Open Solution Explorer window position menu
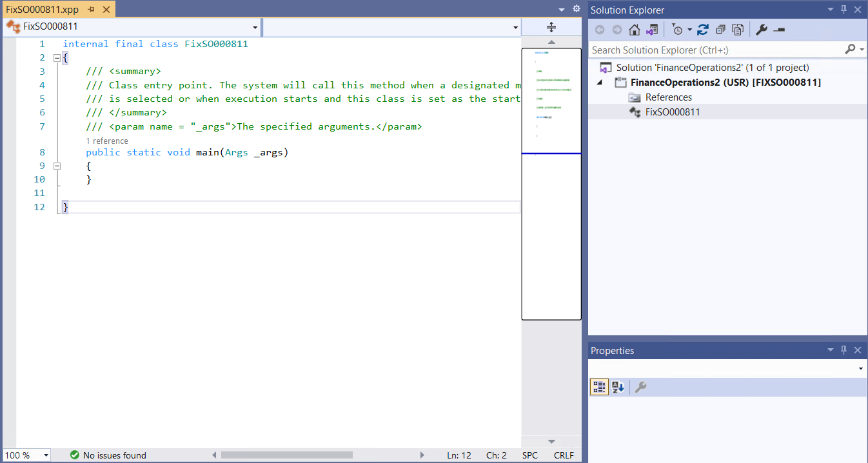The image size is (868, 463). click(831, 10)
